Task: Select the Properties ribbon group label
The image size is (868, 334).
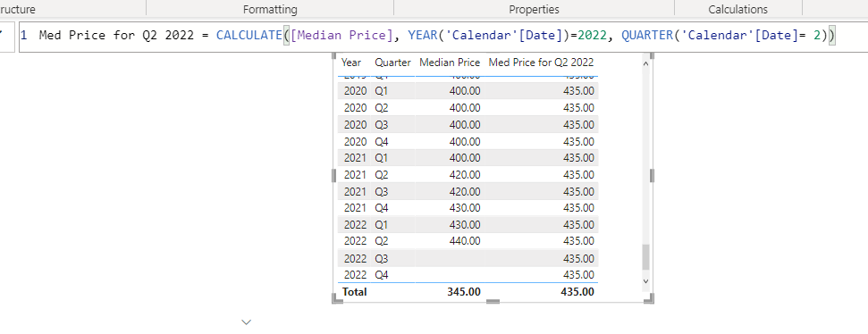Action: click(534, 10)
